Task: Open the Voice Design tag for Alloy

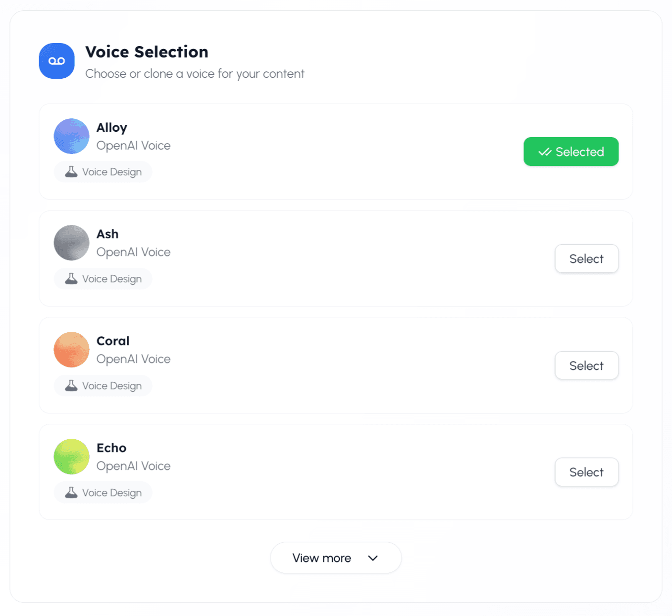Action: (x=103, y=171)
